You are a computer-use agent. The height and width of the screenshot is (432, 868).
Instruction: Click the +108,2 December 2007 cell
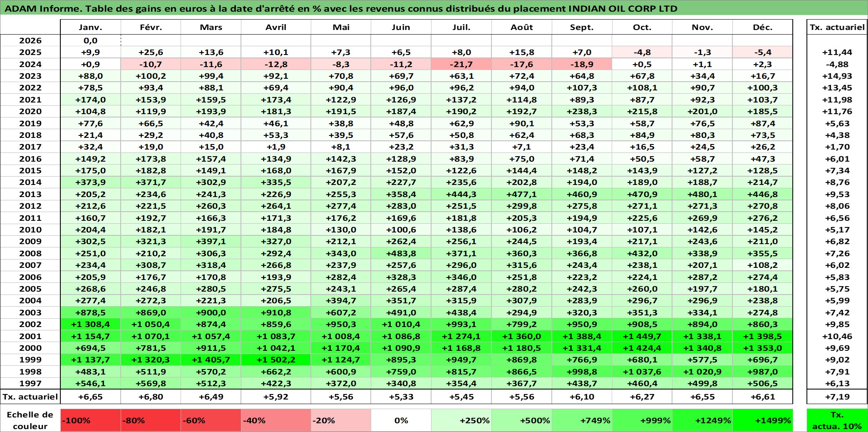[x=763, y=265]
